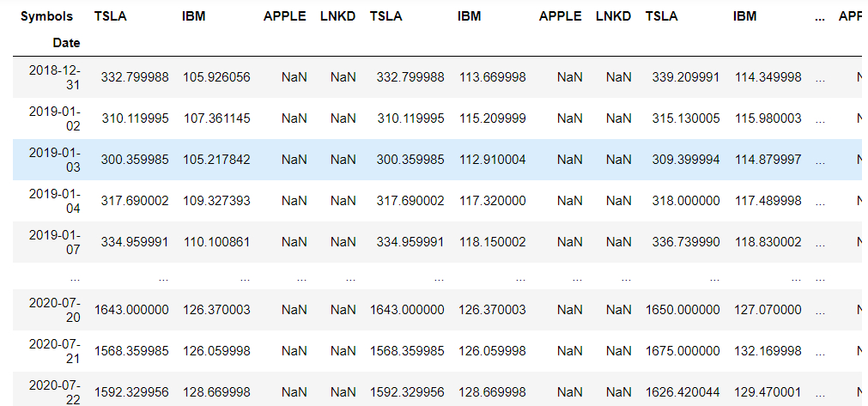Click the Date index header label

[x=66, y=42]
